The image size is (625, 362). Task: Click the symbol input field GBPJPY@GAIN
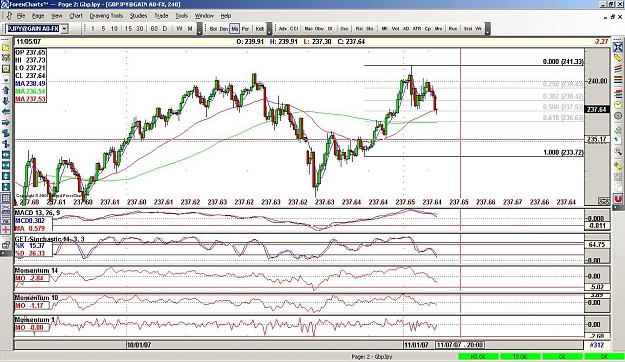coord(33,29)
